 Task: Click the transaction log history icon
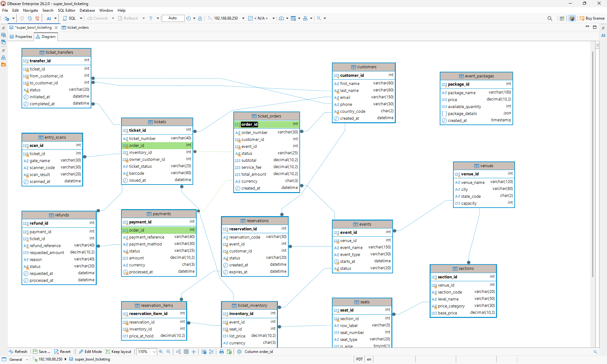tap(188, 18)
